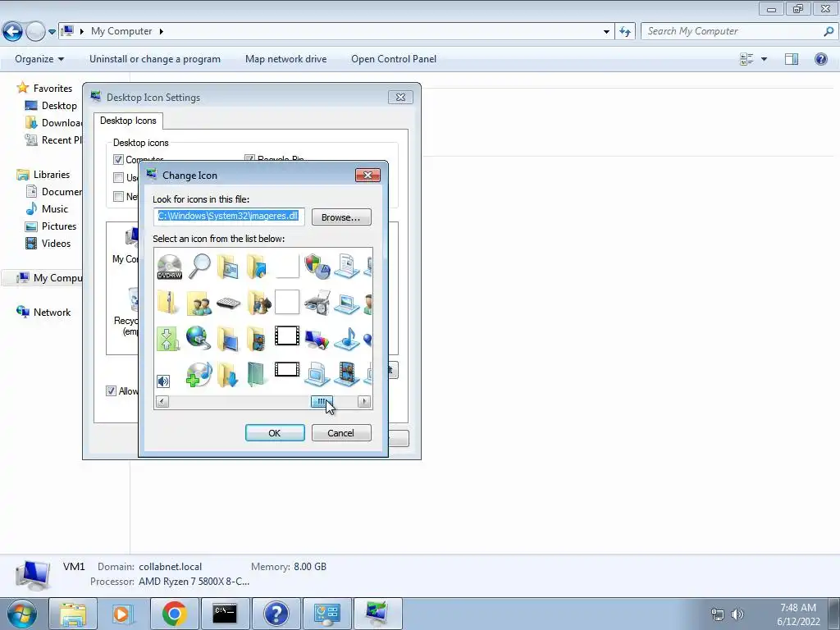Select the blue music note icon
Viewport: 840px width, 630px height.
coord(347,339)
